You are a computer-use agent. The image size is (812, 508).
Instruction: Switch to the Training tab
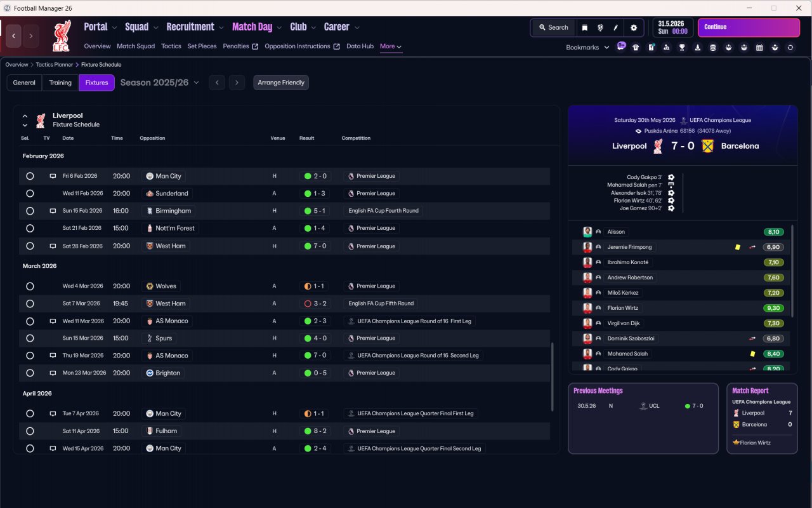pyautogui.click(x=60, y=83)
